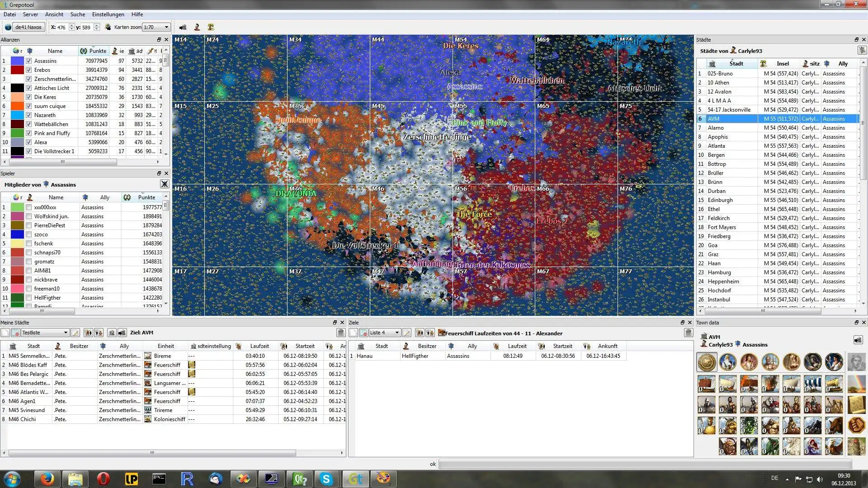Select the Zeus god icon

click(728, 362)
